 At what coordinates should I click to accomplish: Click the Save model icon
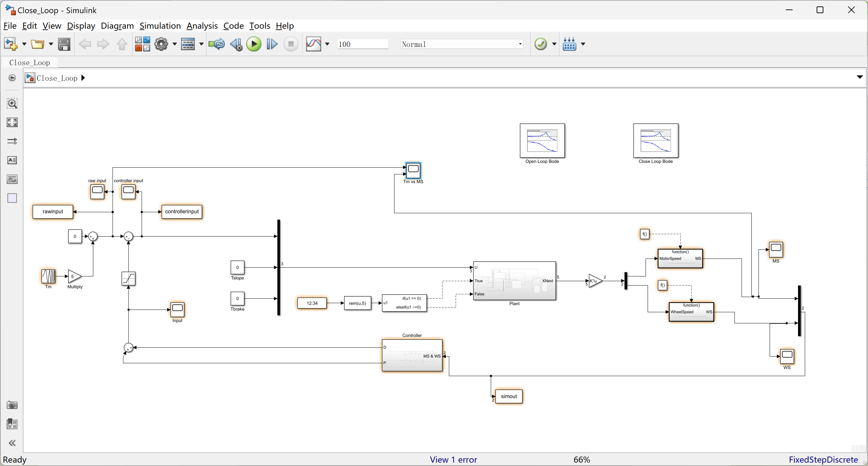pos(64,44)
